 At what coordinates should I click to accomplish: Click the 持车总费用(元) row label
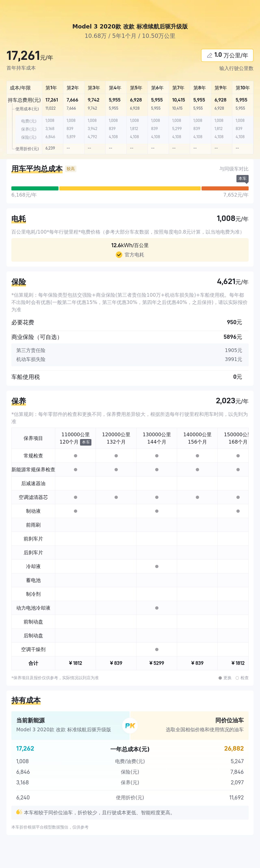coord(24,100)
